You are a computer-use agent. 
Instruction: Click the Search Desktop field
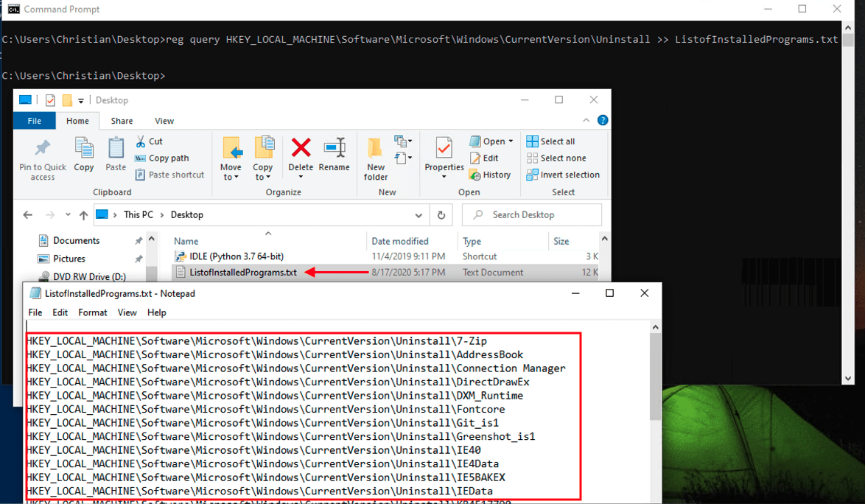tap(532, 215)
